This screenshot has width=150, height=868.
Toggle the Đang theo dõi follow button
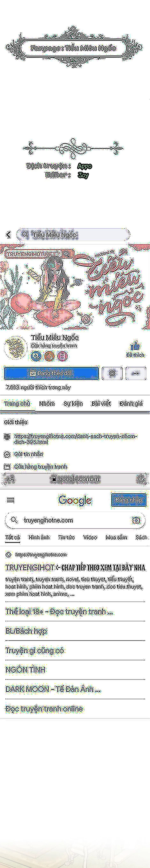(x=51, y=373)
